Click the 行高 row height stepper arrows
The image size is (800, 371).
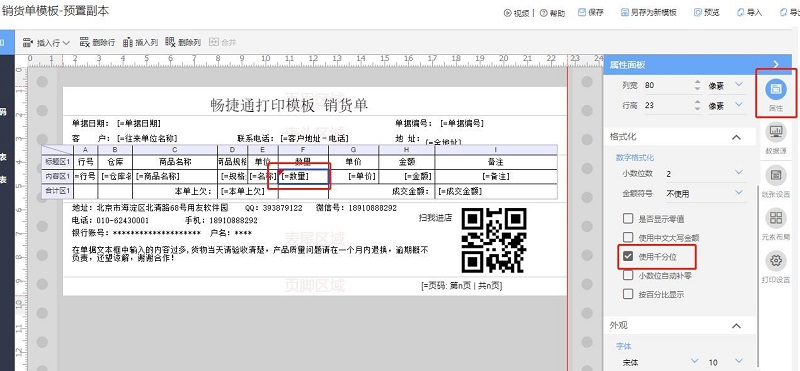(697, 106)
